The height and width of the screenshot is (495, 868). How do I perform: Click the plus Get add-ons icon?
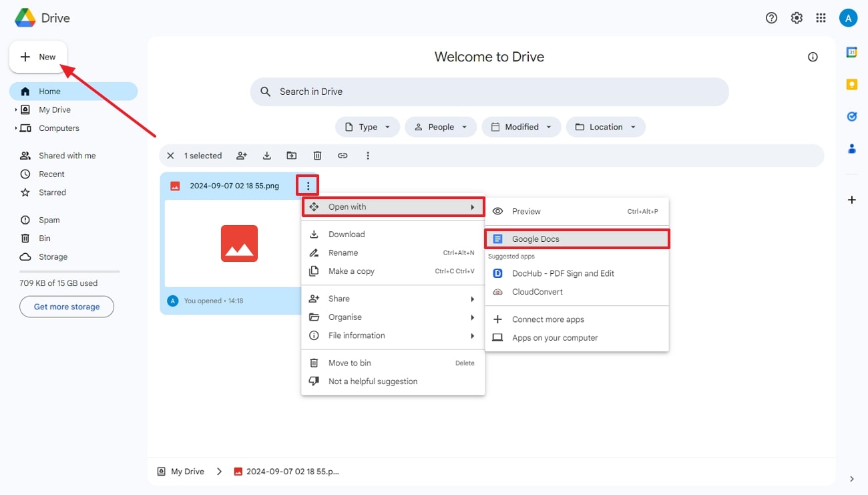tap(852, 200)
